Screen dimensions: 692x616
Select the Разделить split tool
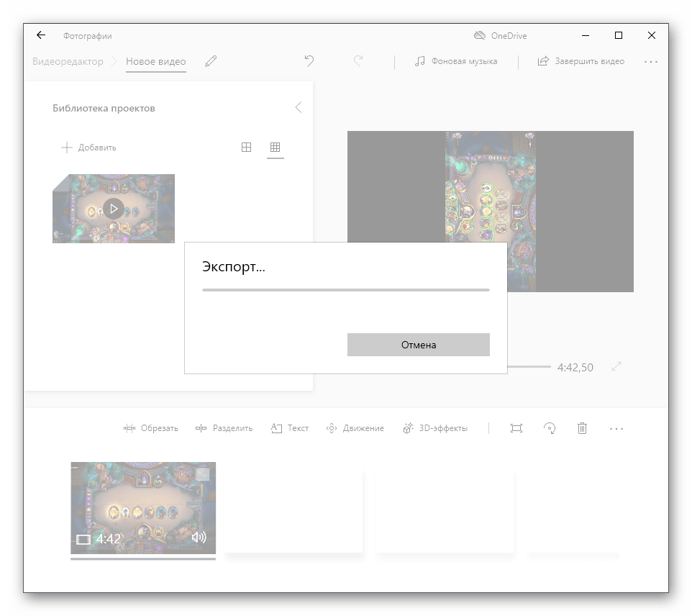[224, 428]
